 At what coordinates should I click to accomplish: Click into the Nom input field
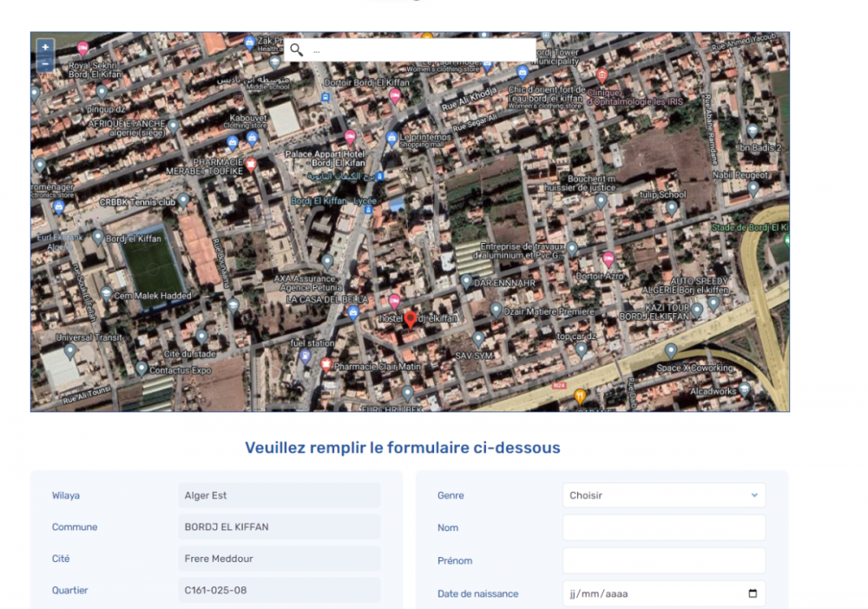pyautogui.click(x=663, y=527)
